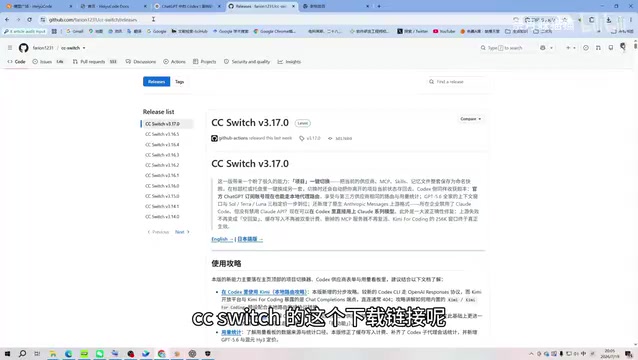The height and width of the screenshot is (360, 638).
Task: Open the Insights tab
Action: coord(289,62)
